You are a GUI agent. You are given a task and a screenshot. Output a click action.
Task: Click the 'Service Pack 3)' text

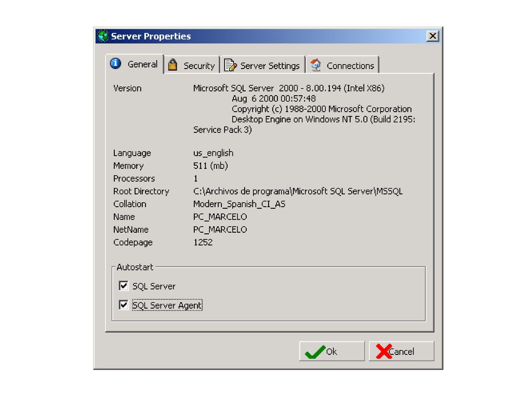222,130
